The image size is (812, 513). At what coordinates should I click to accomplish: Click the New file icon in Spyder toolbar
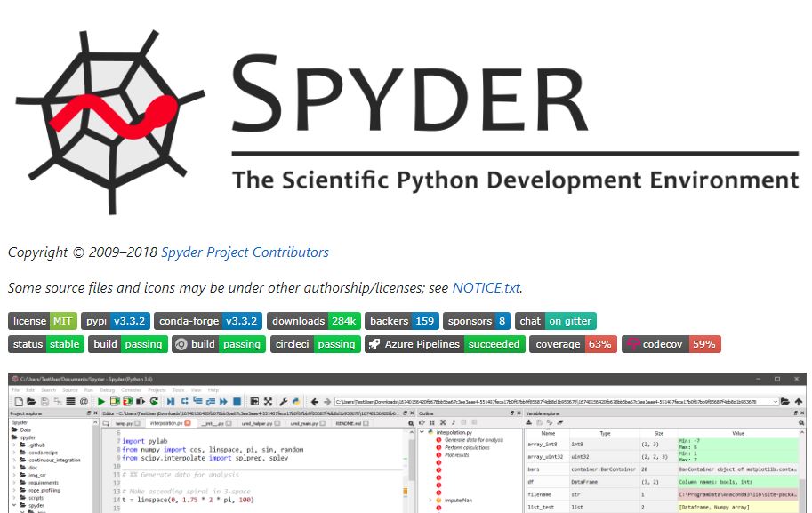[19, 401]
